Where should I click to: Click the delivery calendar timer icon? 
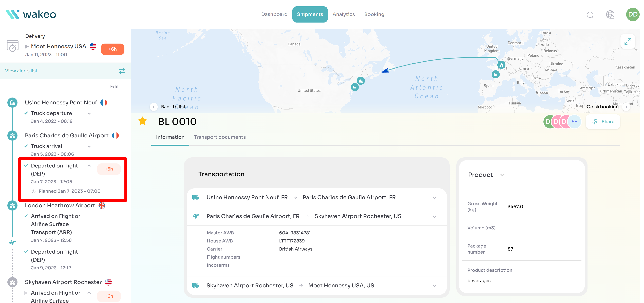click(x=12, y=46)
